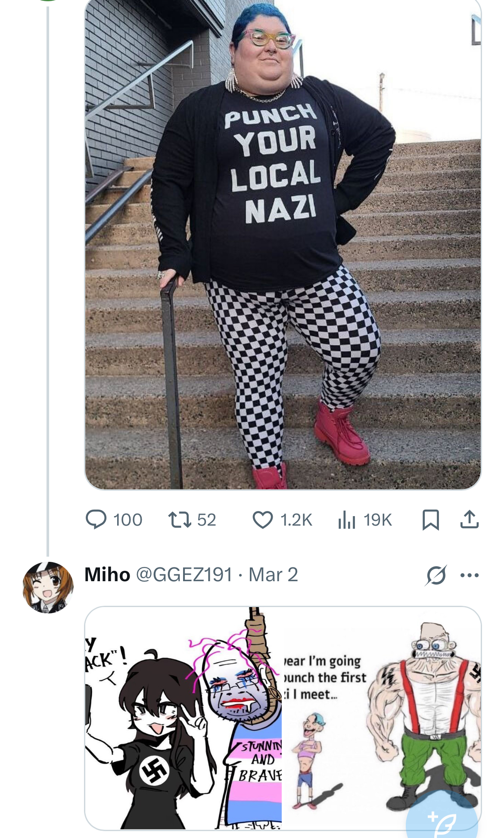Open the Miho display name link

tap(107, 575)
